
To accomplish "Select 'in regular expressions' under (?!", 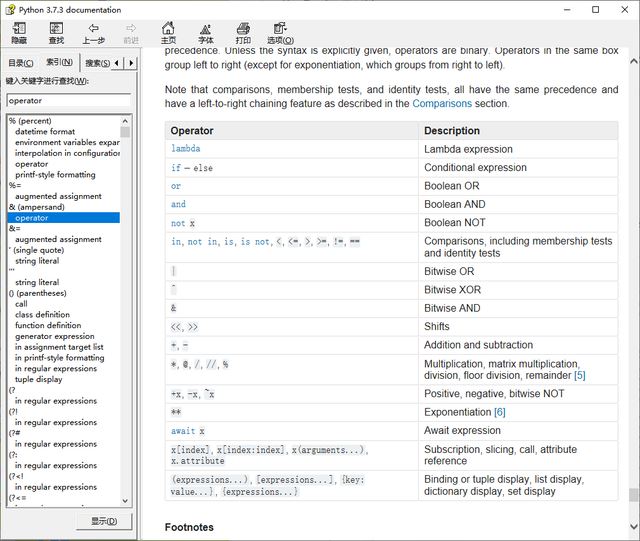I will tap(56, 422).
